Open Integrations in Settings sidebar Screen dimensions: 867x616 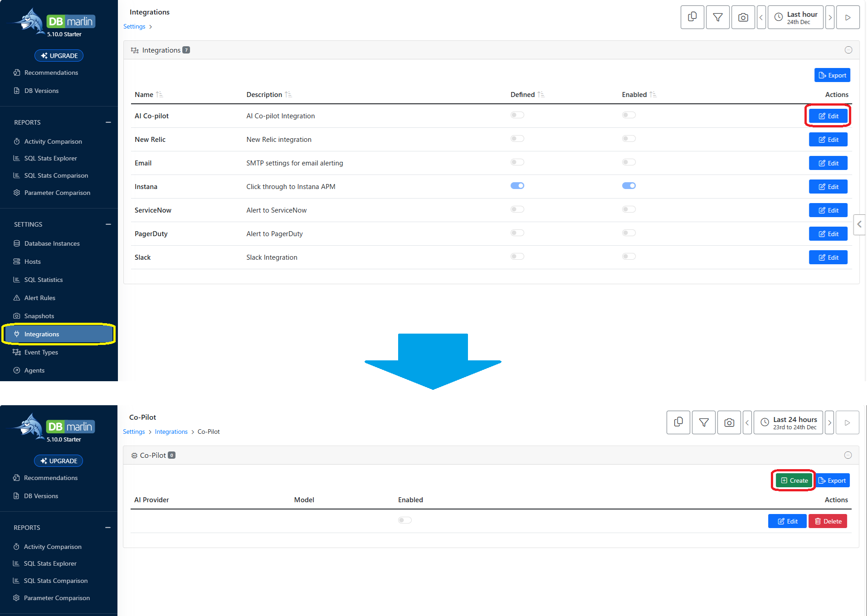point(59,334)
